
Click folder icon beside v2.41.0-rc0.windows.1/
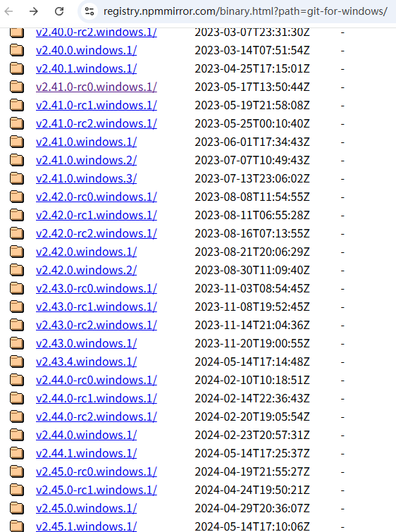[17, 87]
